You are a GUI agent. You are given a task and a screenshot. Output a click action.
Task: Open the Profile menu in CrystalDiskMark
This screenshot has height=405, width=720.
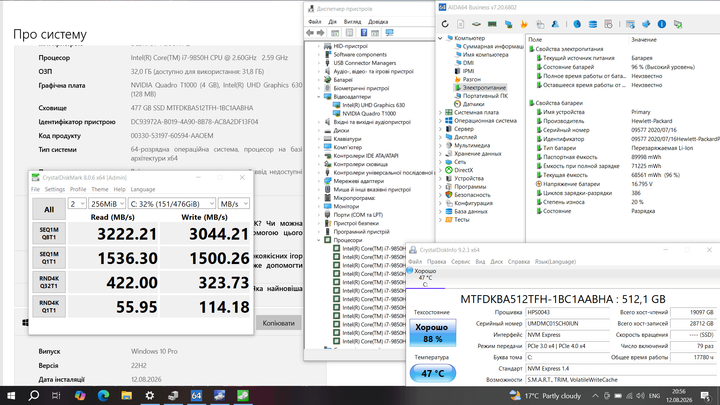[x=78, y=189]
